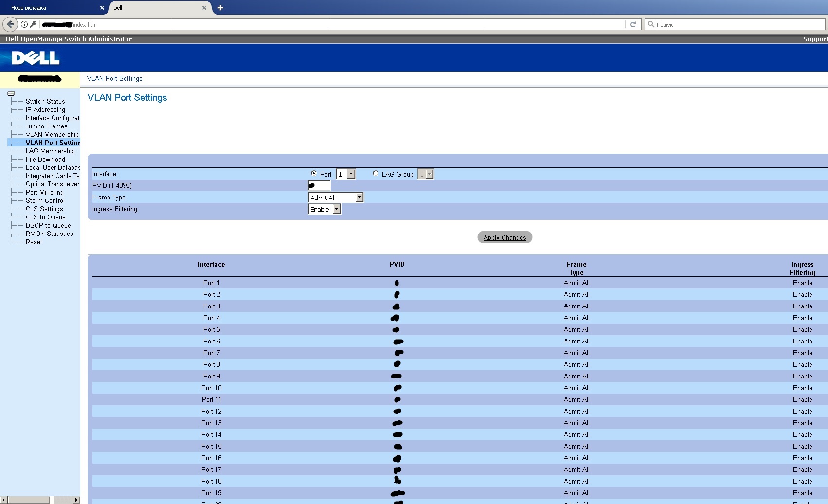Click the key icon in the address bar
Image resolution: width=828 pixels, height=504 pixels.
pos(33,24)
